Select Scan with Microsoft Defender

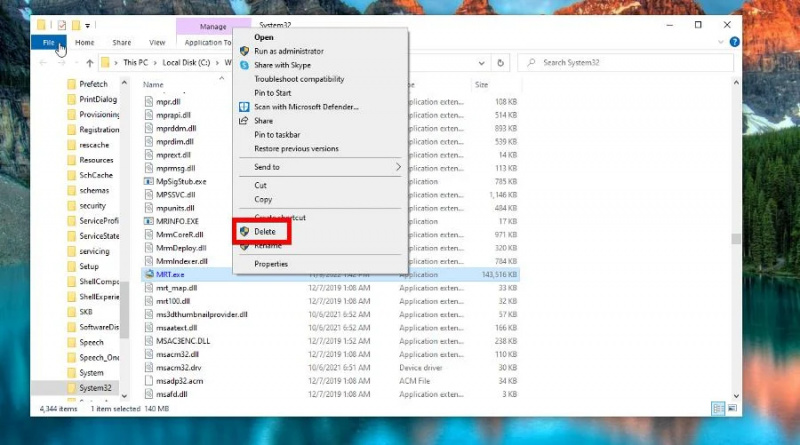coord(306,107)
